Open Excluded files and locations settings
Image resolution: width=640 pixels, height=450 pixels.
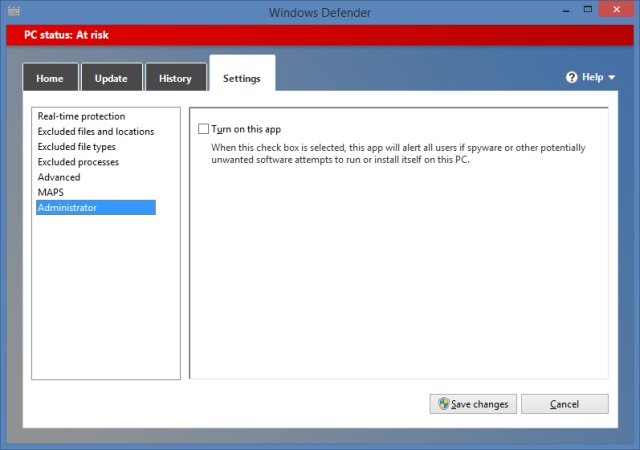tap(96, 131)
